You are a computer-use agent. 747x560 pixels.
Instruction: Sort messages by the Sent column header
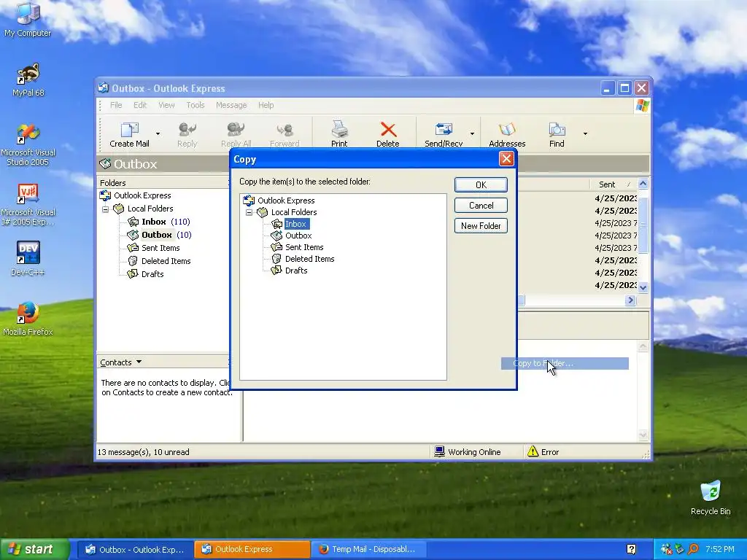(x=613, y=184)
